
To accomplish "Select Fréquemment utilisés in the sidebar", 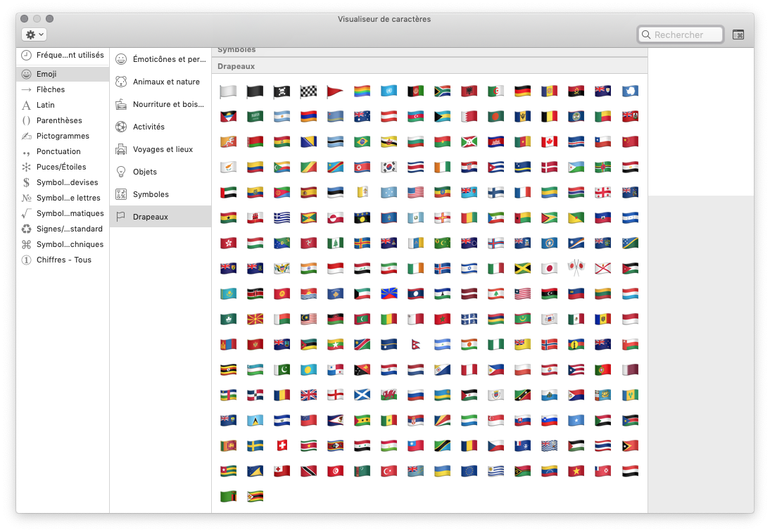I will tap(63, 56).
